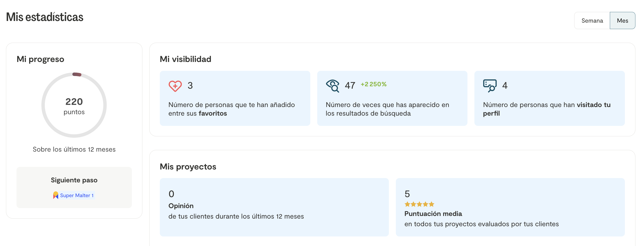Image resolution: width=644 pixels, height=246 pixels.
Task: Open the Opinión clients card
Action: [x=274, y=207]
